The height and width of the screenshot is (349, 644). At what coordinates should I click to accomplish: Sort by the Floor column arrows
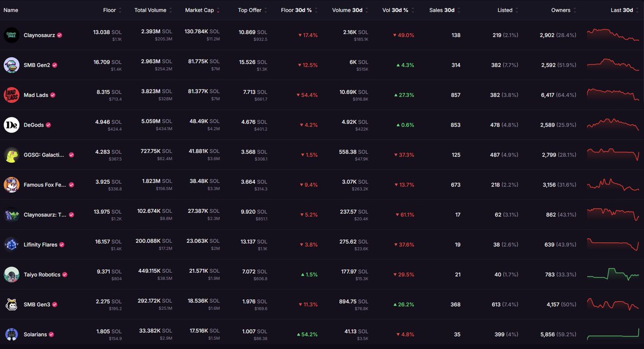pos(120,10)
